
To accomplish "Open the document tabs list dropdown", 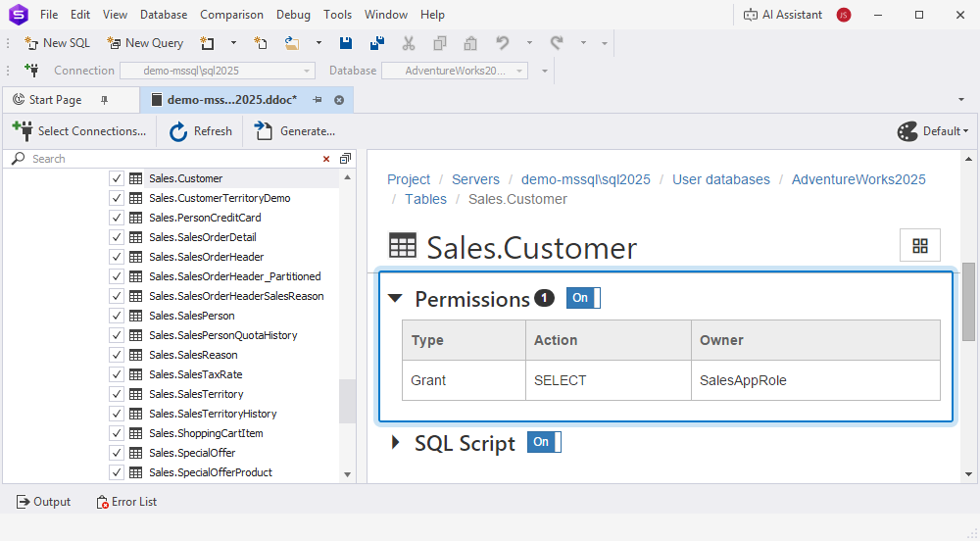I will point(961,100).
